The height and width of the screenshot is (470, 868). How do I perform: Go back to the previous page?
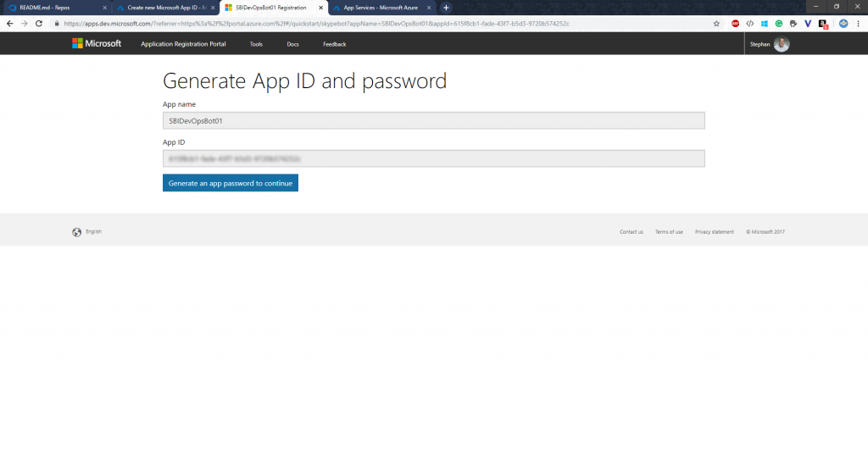coord(10,24)
